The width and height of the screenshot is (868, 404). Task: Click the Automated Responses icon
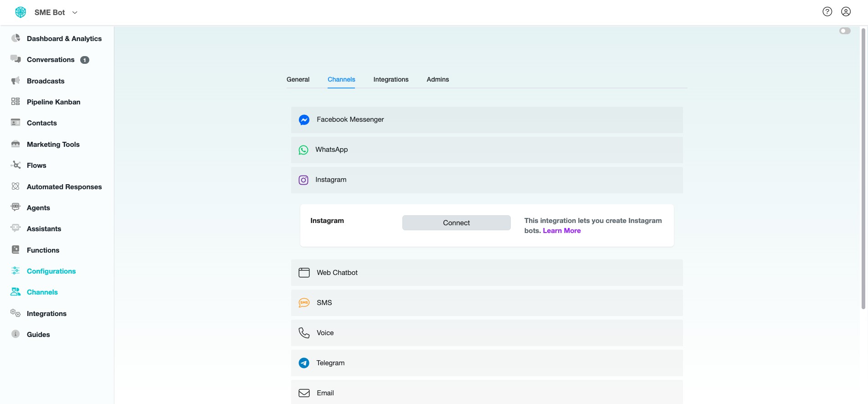point(16,186)
